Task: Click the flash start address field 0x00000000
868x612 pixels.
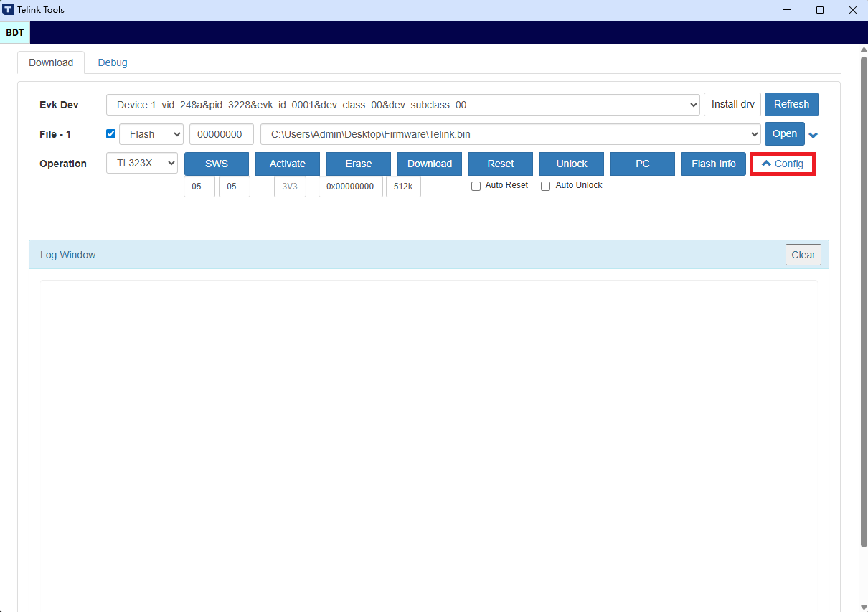Action: (x=350, y=186)
